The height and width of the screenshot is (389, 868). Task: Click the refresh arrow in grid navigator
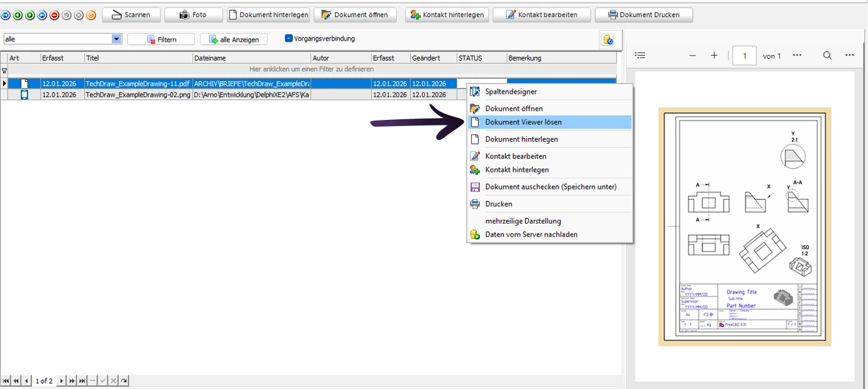pyautogui.click(x=124, y=381)
